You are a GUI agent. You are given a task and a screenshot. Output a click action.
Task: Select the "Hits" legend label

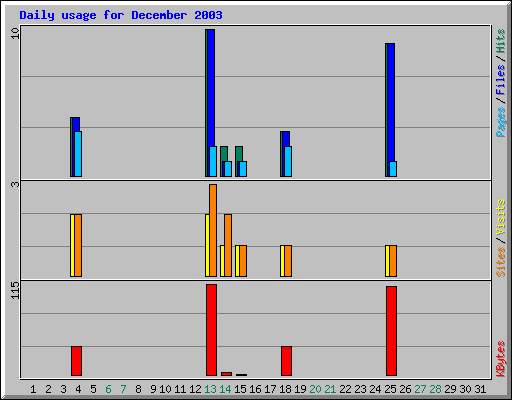pos(500,41)
